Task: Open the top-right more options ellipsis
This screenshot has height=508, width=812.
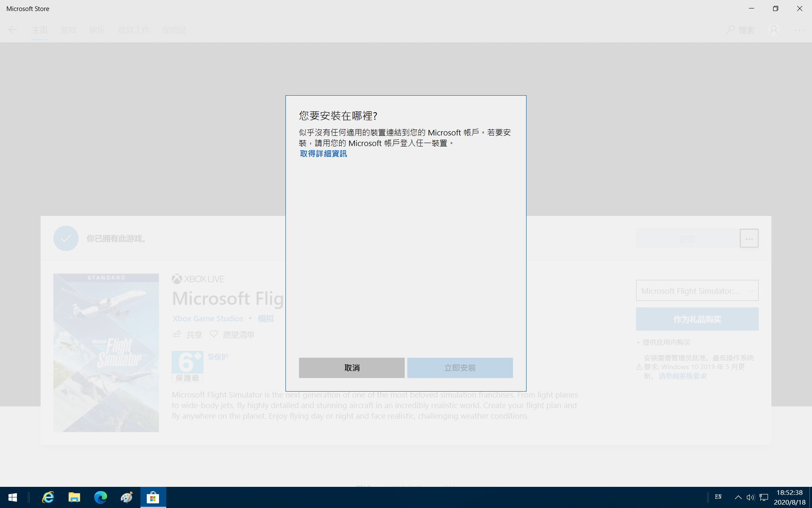Action: (799, 30)
